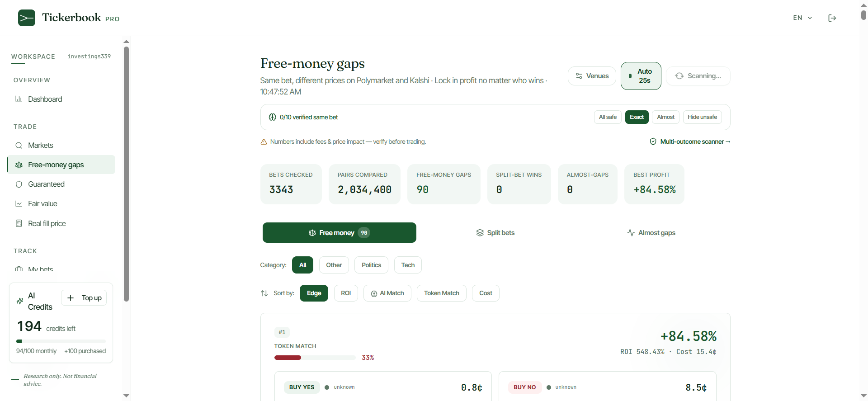
Task: Toggle Auto 25s refresh
Action: point(641,76)
